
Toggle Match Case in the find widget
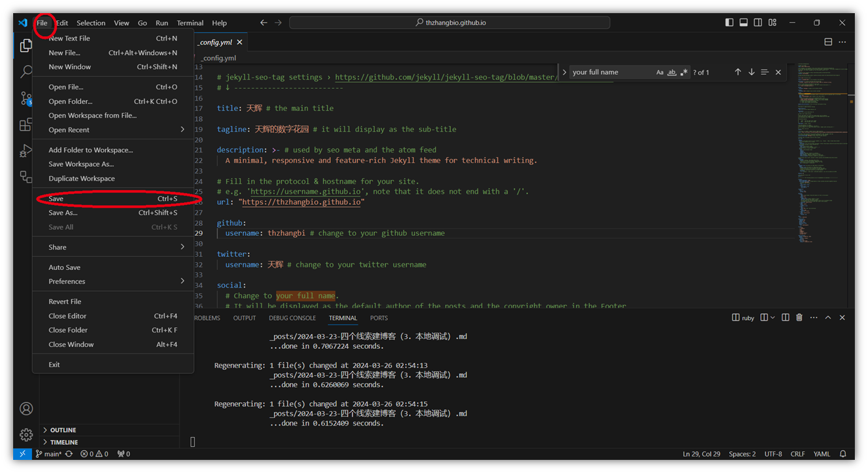click(x=660, y=72)
